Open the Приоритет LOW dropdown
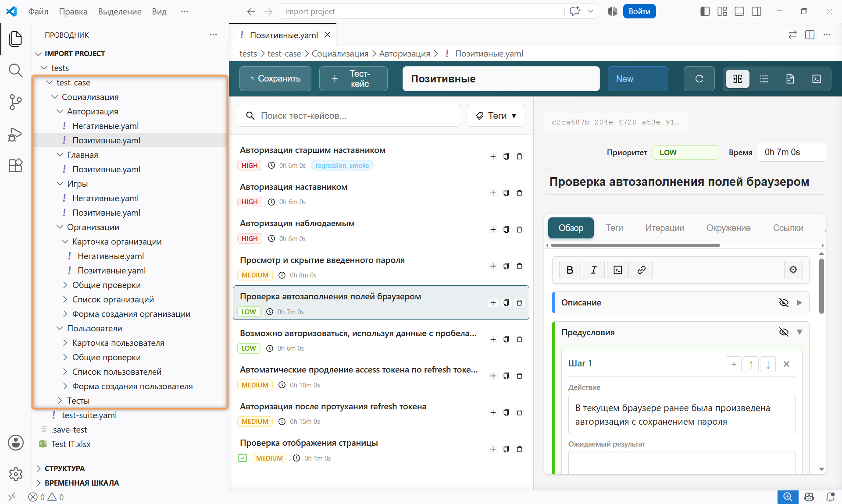842x504 pixels. pos(685,153)
